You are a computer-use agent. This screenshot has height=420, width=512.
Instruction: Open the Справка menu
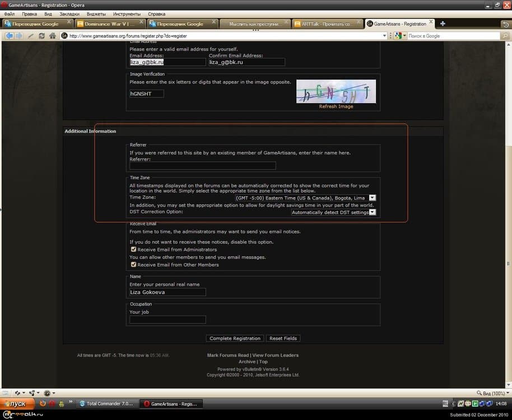click(156, 14)
